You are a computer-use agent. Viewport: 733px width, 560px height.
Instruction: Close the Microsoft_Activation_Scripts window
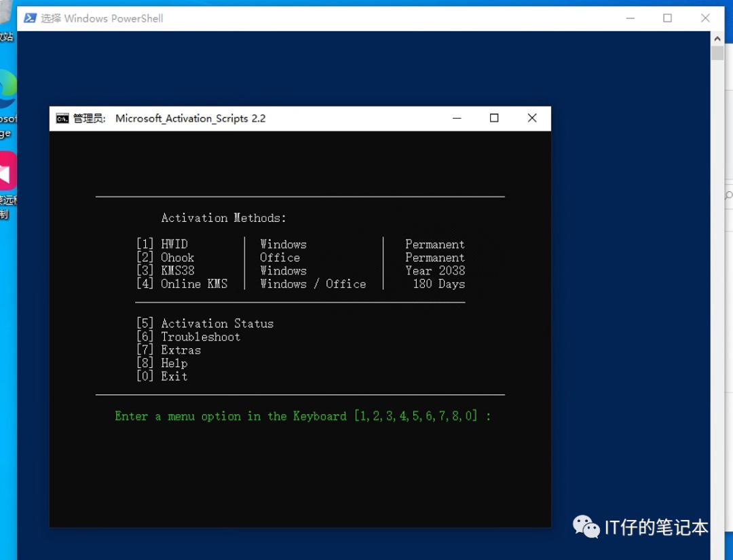532,118
